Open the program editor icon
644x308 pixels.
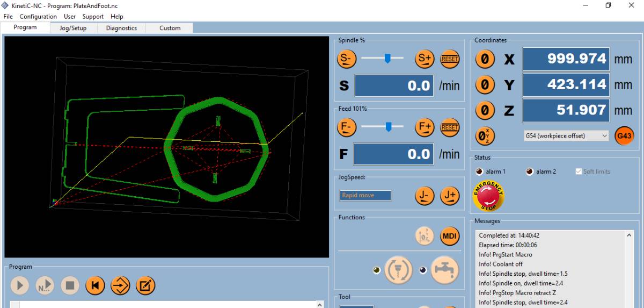tap(145, 285)
